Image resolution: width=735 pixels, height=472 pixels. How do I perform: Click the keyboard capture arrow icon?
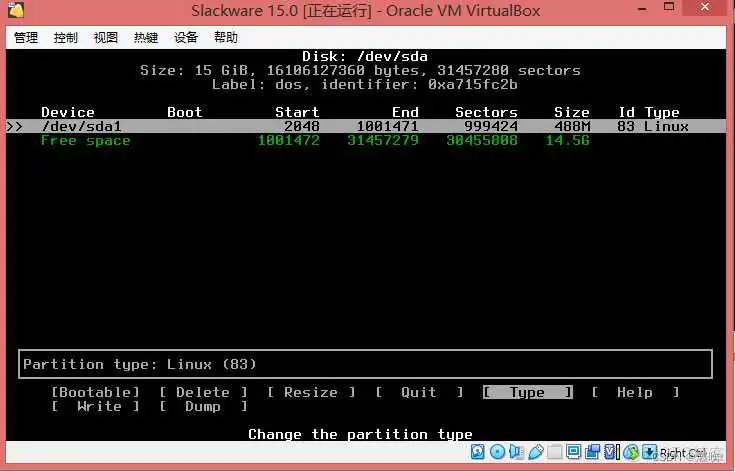[649, 452]
